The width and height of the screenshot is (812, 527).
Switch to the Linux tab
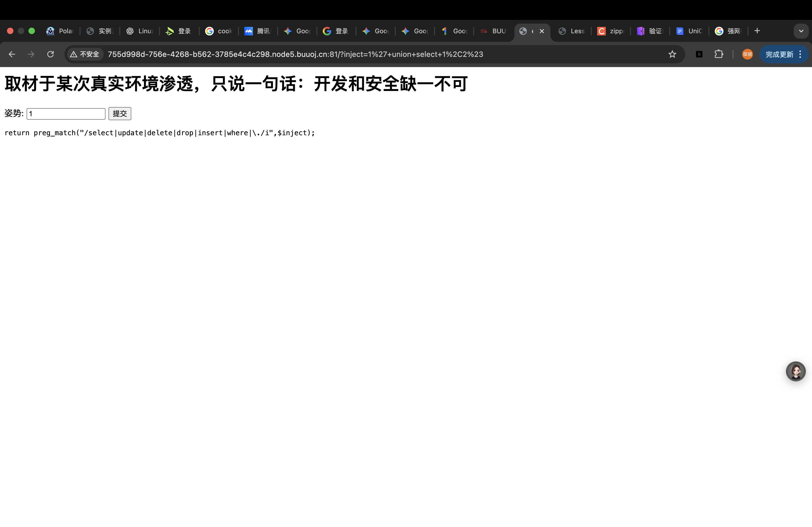click(140, 31)
